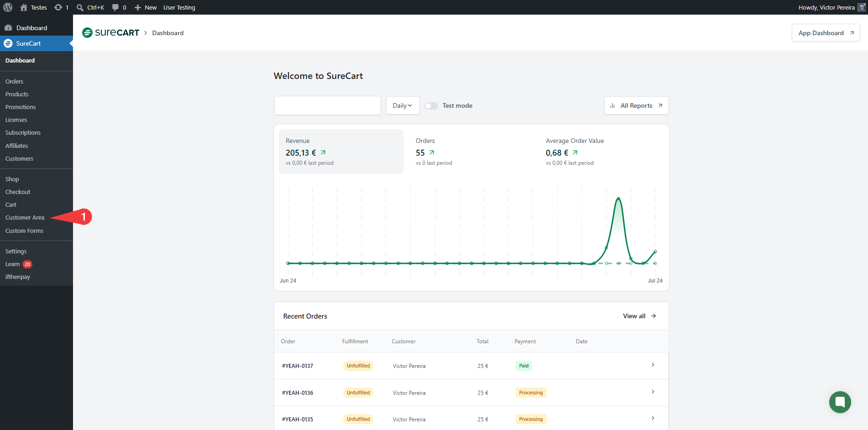Select the Average Order Value stat card
868x430 pixels.
pyautogui.click(x=601, y=152)
